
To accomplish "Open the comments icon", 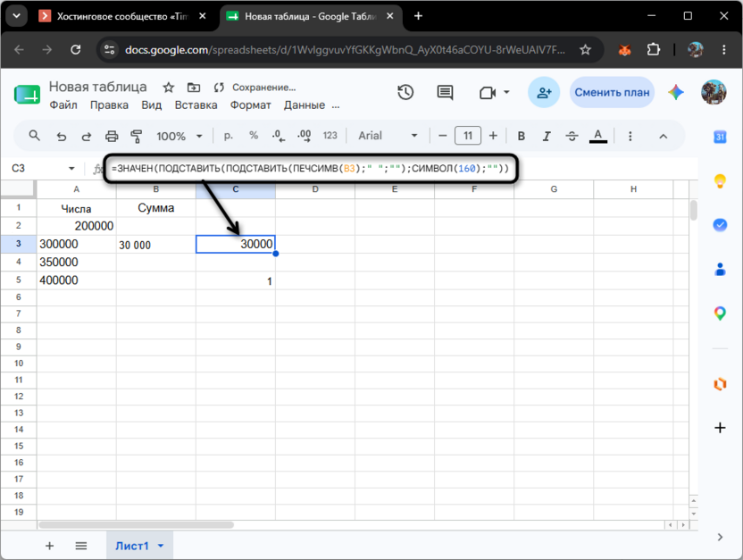I will [x=445, y=92].
